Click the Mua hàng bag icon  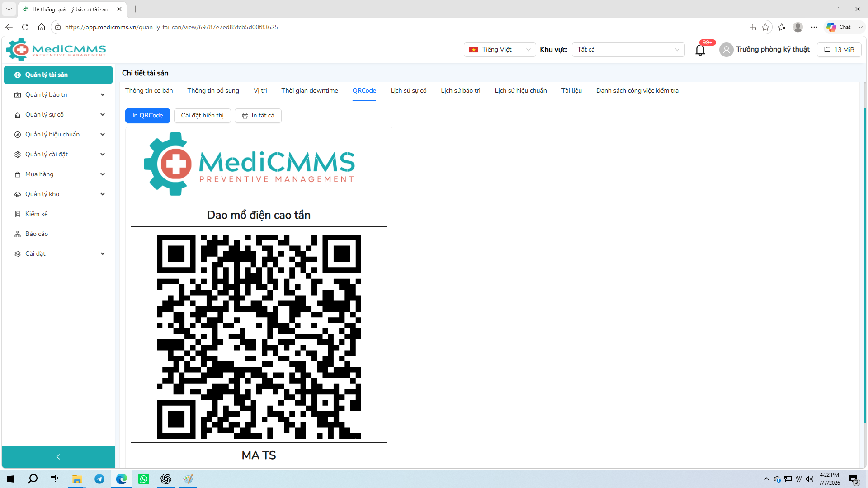click(18, 174)
